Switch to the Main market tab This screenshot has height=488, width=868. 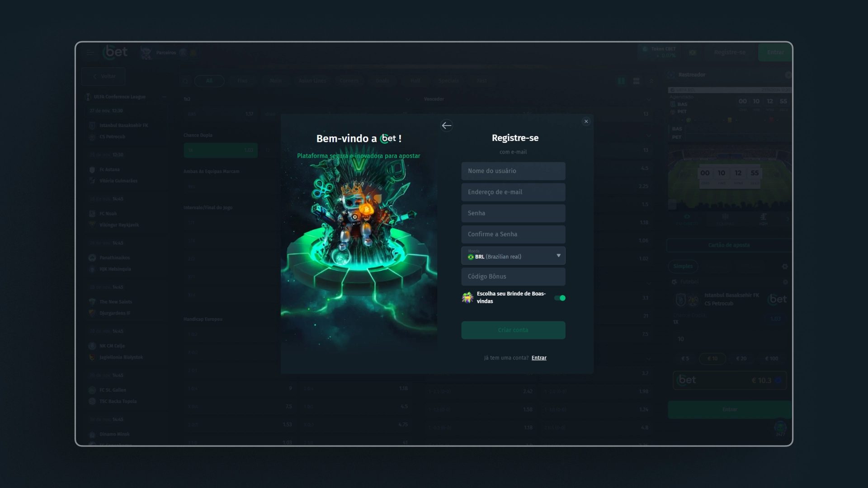(x=275, y=81)
